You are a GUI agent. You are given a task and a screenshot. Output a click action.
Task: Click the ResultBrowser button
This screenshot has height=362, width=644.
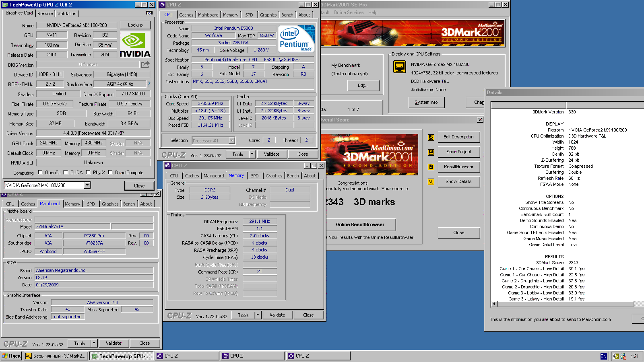[x=459, y=167]
